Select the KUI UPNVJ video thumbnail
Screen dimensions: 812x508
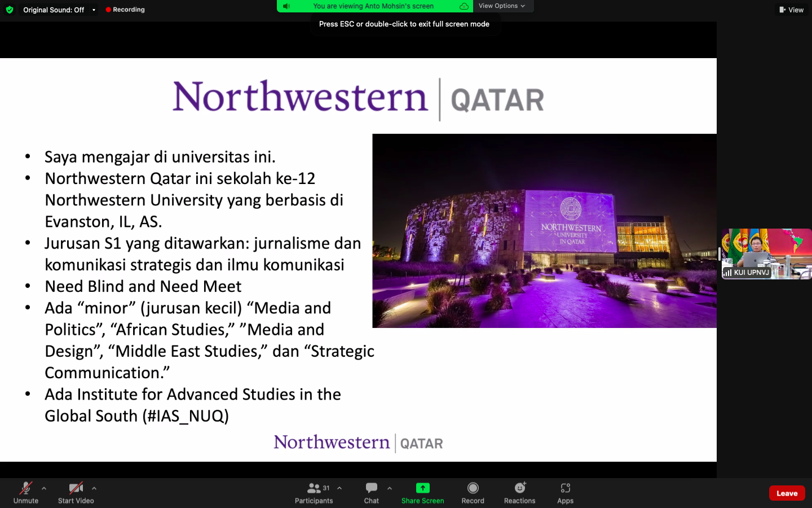click(x=766, y=253)
